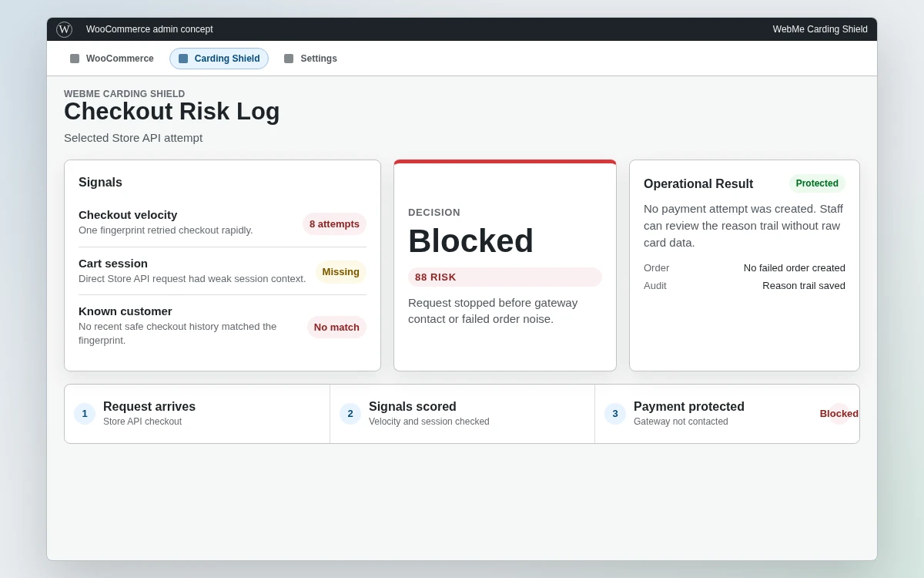This screenshot has width=924, height=578.
Task: Click the Velocity and session checked caption
Action: pos(429,422)
